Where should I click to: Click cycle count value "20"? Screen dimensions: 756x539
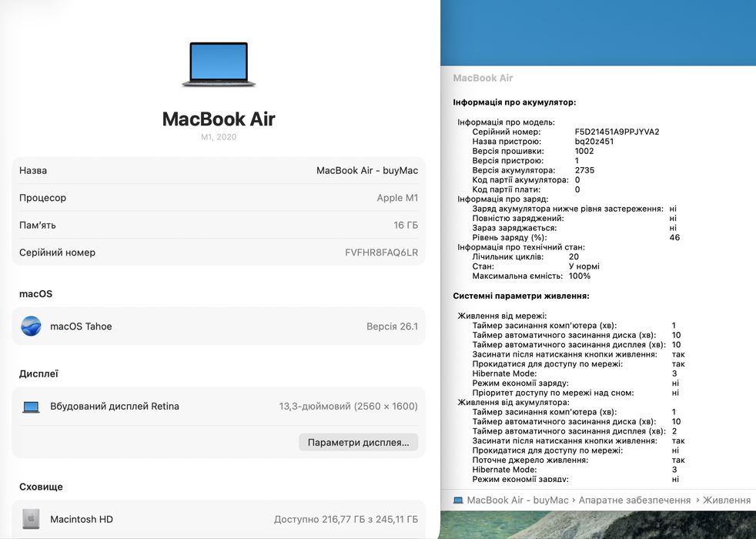click(574, 257)
